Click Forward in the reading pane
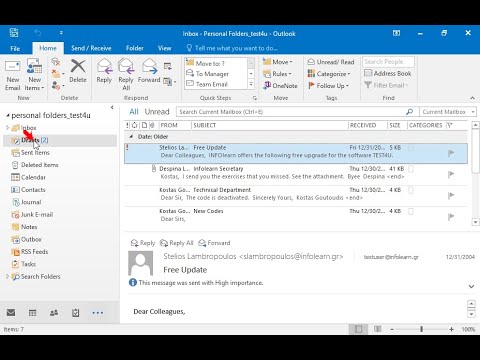This screenshot has width=480, height=360. pyautogui.click(x=214, y=243)
